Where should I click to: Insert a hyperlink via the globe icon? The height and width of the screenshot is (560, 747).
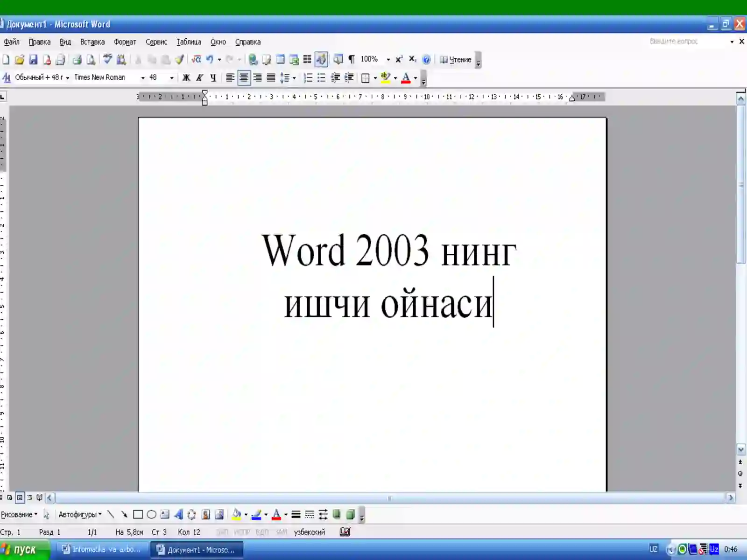point(253,60)
